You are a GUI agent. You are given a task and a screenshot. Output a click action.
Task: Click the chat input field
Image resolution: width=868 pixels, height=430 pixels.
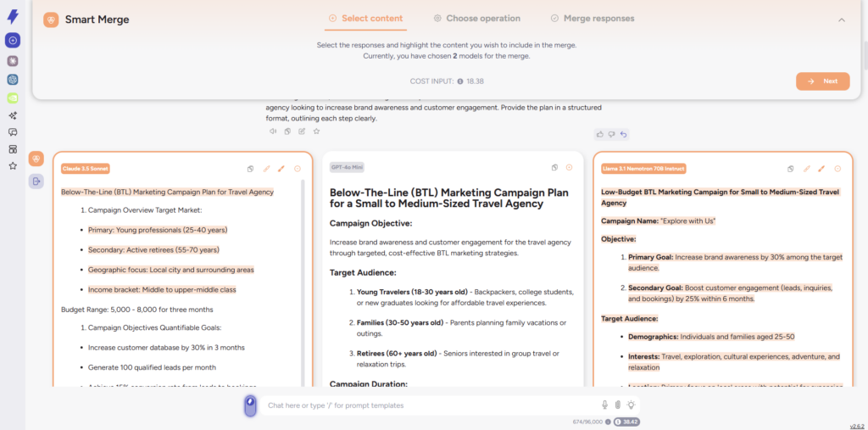[x=429, y=405]
